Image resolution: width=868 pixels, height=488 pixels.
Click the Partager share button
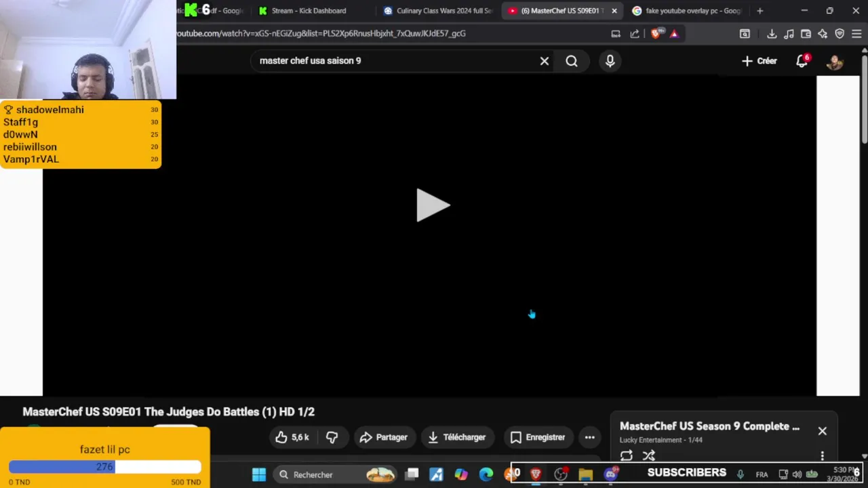[x=383, y=437]
